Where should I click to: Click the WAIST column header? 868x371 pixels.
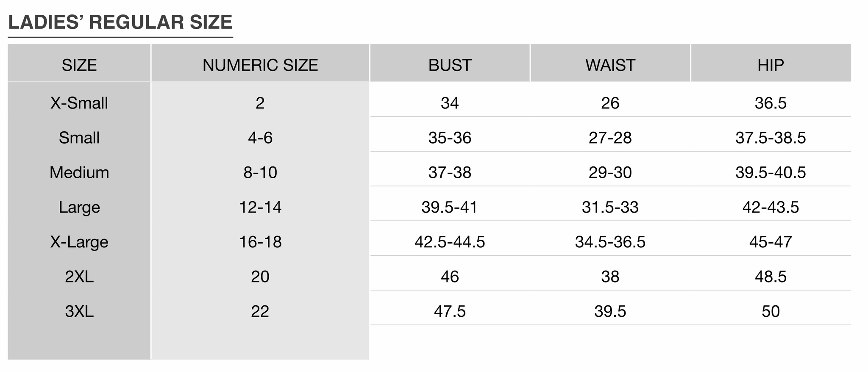tap(610, 65)
